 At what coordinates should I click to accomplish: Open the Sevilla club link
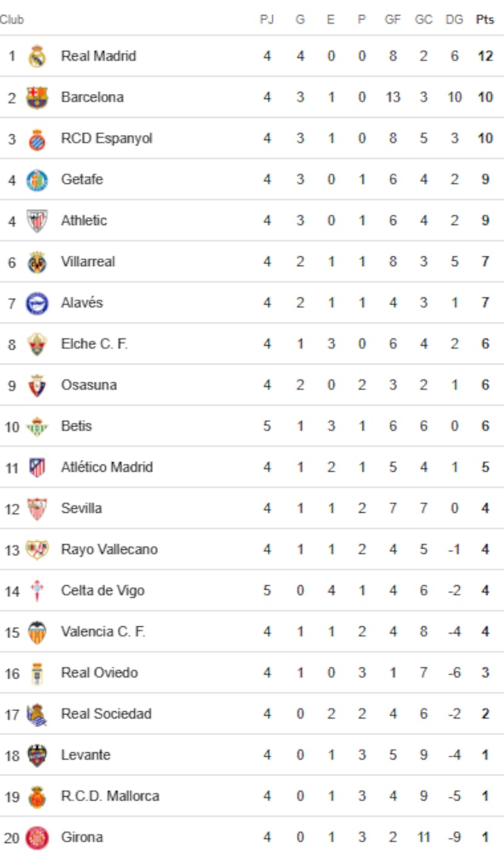[81, 508]
